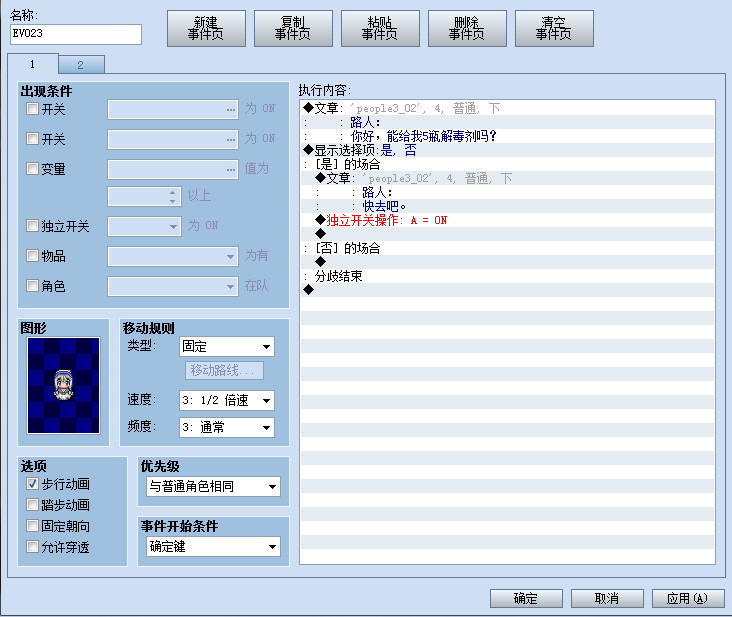
Task: Switch to event page tab 2
Action: [81, 65]
